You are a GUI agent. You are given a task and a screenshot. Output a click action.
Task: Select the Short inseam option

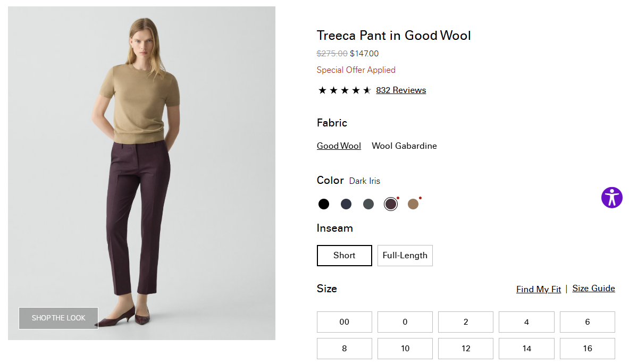tap(344, 256)
